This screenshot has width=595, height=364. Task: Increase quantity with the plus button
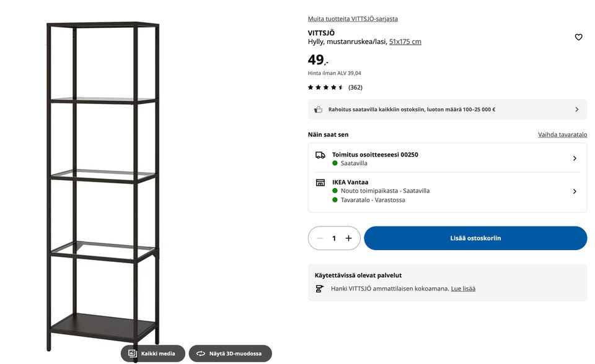click(x=348, y=238)
